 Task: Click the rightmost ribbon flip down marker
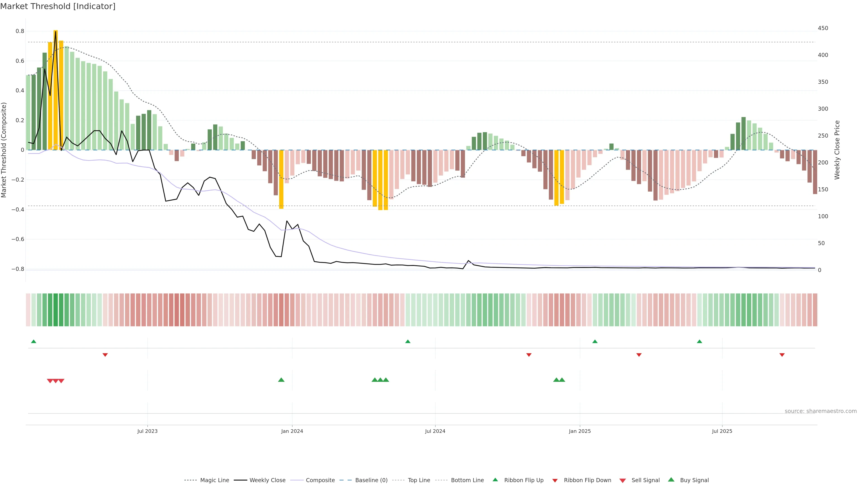782,355
